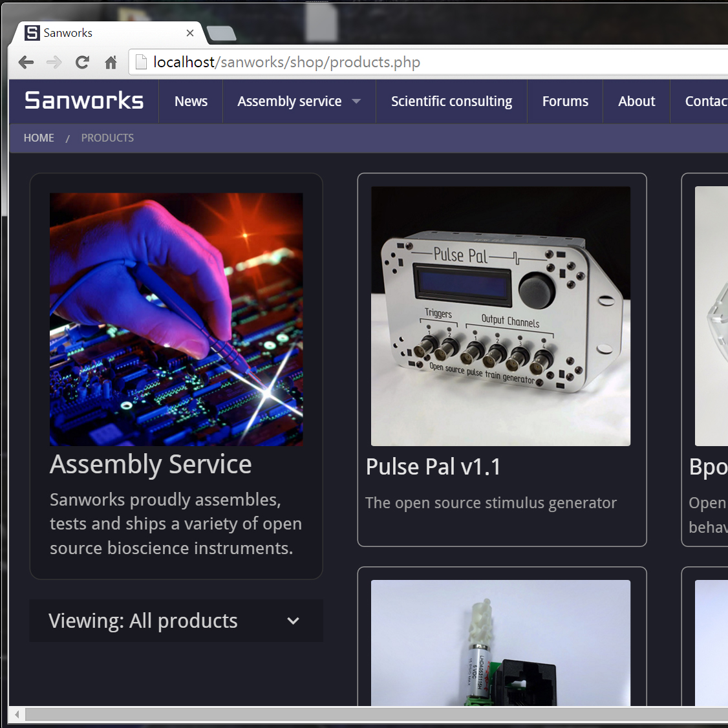The image size is (728, 728).
Task: Click the Pulse Pal v1.1 title
Action: (x=433, y=467)
